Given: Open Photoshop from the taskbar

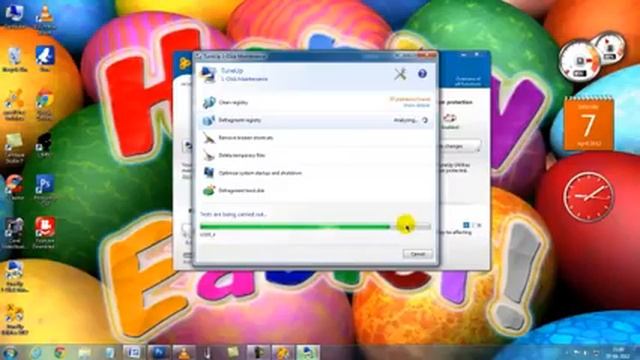Looking at the screenshot, I should 158,352.
